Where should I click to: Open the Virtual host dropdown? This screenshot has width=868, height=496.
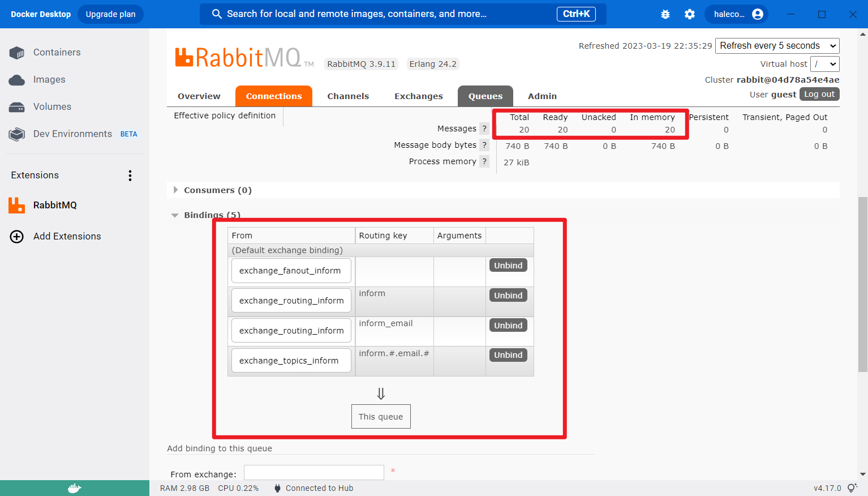pos(824,64)
